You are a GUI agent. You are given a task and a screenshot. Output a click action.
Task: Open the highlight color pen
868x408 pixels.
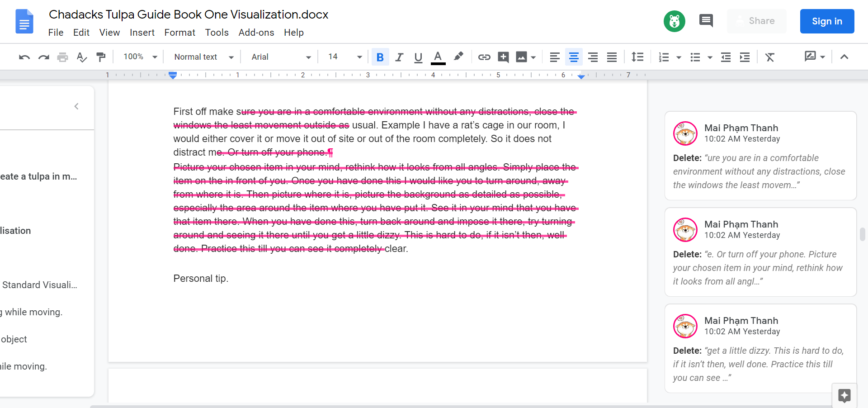pos(458,57)
